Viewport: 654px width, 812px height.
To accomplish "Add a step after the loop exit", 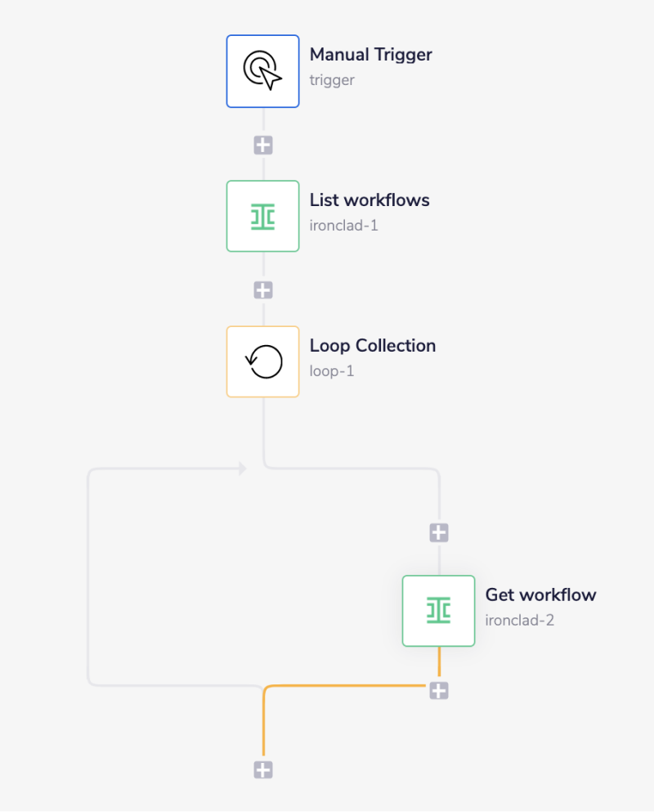I will [262, 768].
